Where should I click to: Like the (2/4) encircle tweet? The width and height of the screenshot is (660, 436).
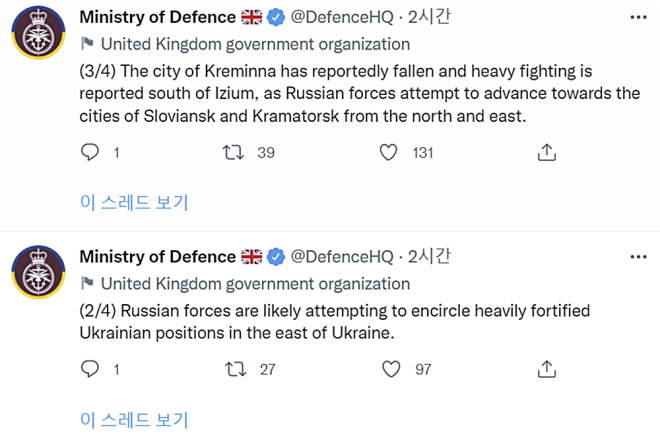(x=390, y=369)
